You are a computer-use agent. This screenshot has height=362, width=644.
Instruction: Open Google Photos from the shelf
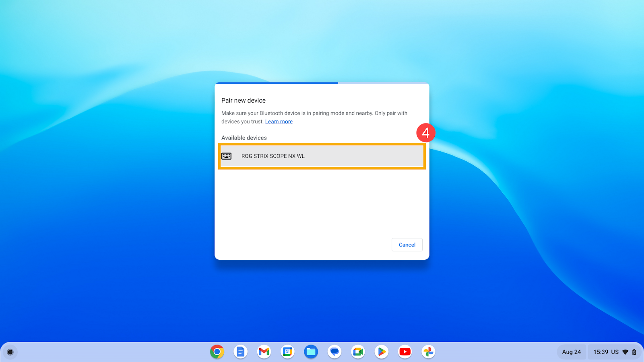tap(429, 352)
